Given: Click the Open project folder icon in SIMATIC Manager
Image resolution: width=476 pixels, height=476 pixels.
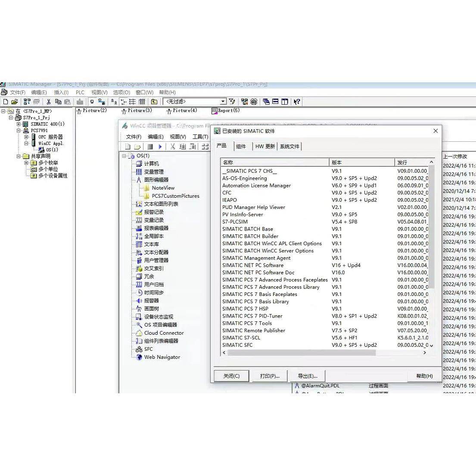Looking at the screenshot, I should click(14, 102).
